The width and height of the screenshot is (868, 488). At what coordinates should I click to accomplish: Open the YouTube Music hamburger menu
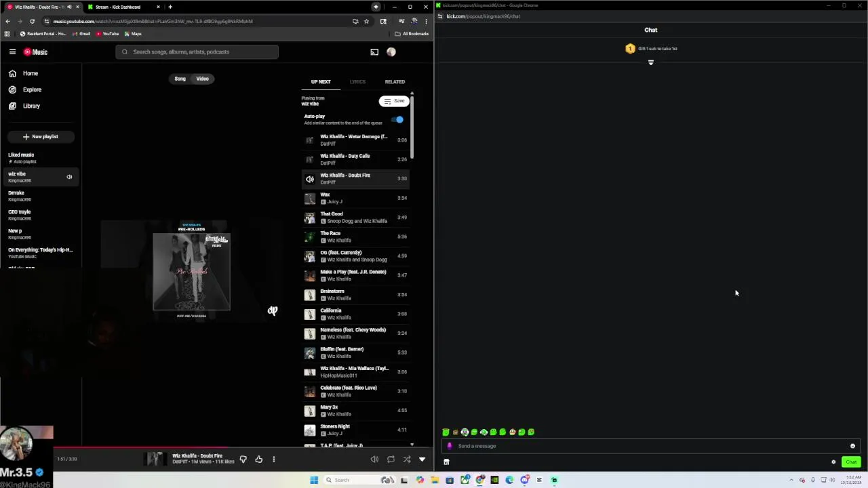click(x=12, y=52)
